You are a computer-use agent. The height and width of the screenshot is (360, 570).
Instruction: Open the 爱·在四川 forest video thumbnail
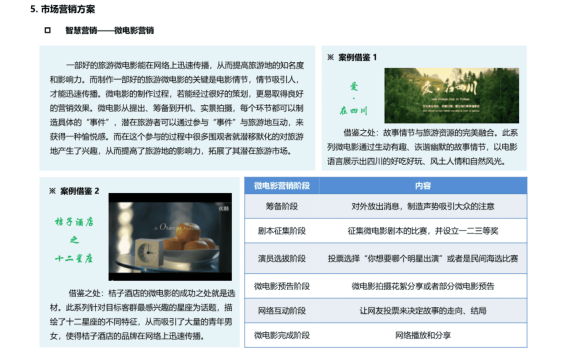click(x=451, y=95)
